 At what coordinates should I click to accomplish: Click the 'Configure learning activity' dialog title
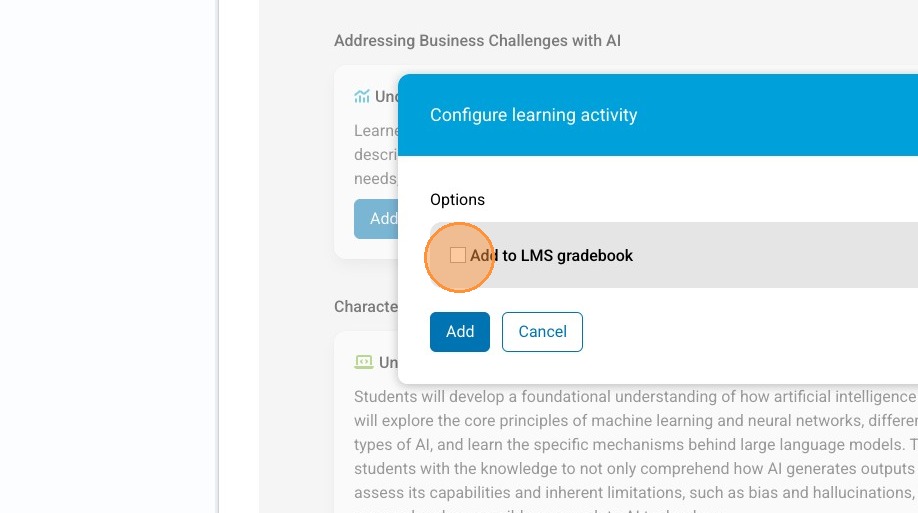(533, 115)
